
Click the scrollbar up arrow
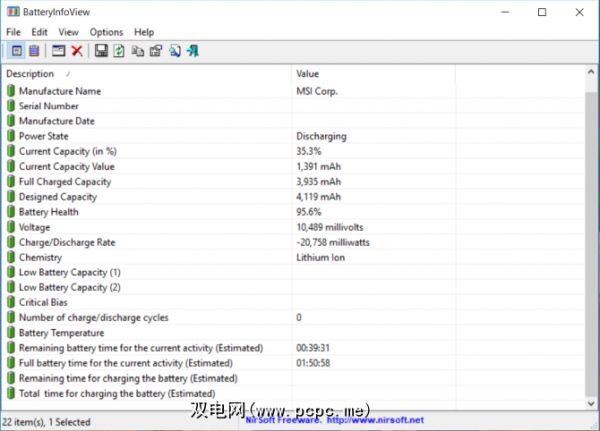(591, 72)
